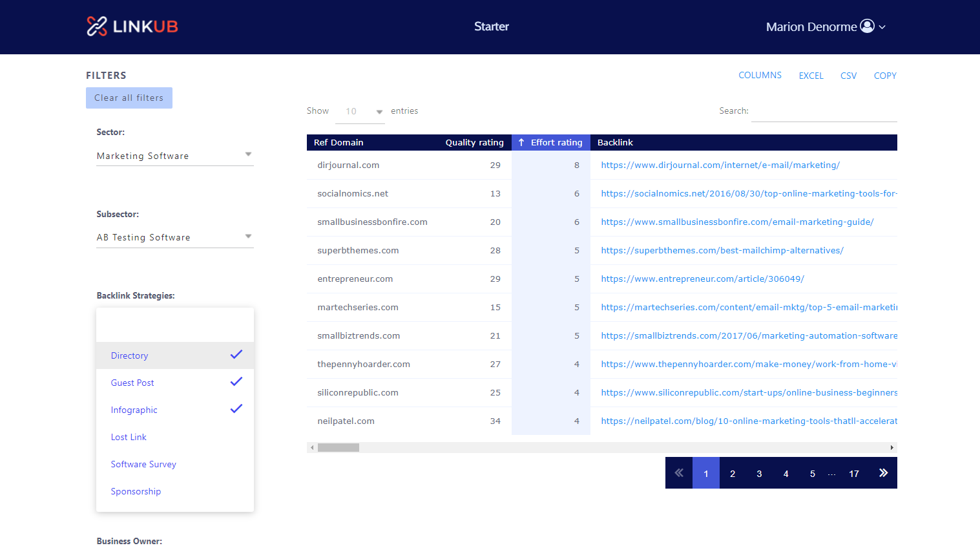Open the Sector dropdown
This screenshot has height=550, width=980.
tap(175, 156)
